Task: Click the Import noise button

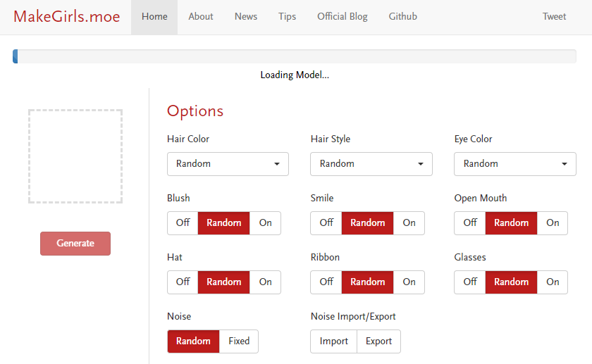Action: pos(334,341)
